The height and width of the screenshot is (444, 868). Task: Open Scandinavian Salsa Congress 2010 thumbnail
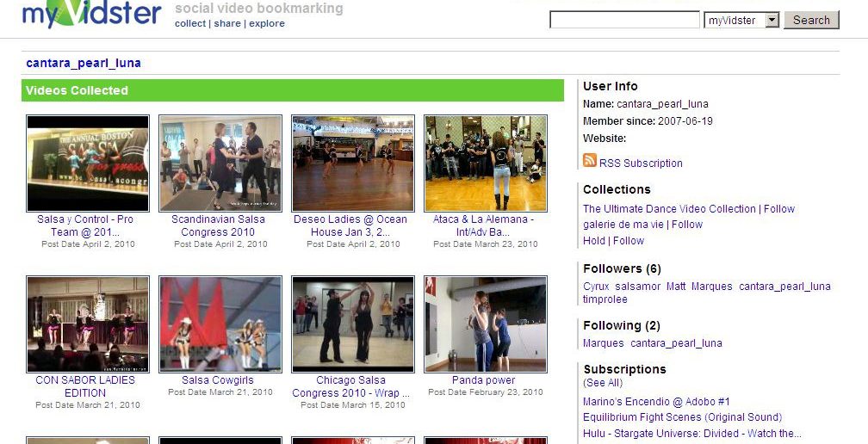click(x=220, y=163)
